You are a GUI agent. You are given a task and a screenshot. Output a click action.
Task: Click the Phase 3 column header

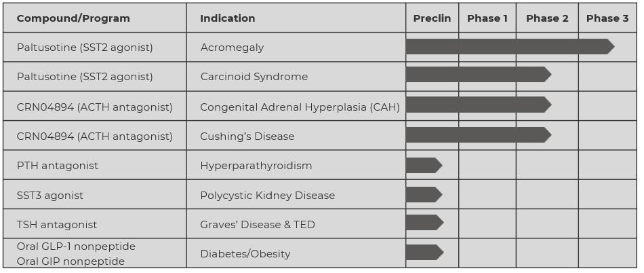(x=607, y=18)
